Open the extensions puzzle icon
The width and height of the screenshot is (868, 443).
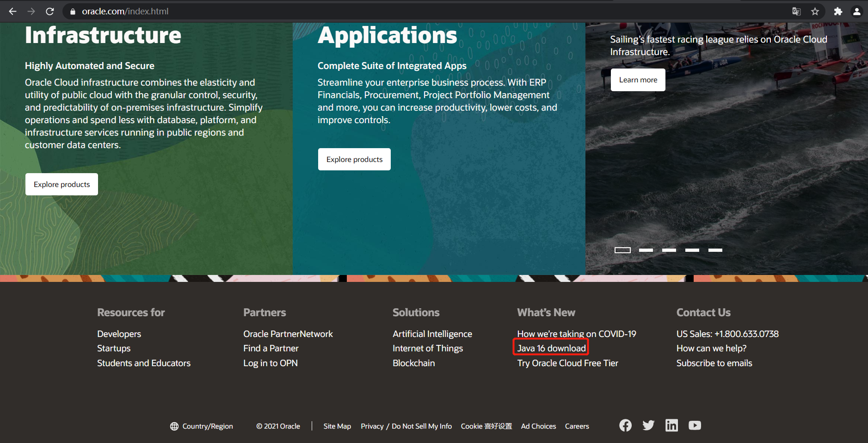838,12
